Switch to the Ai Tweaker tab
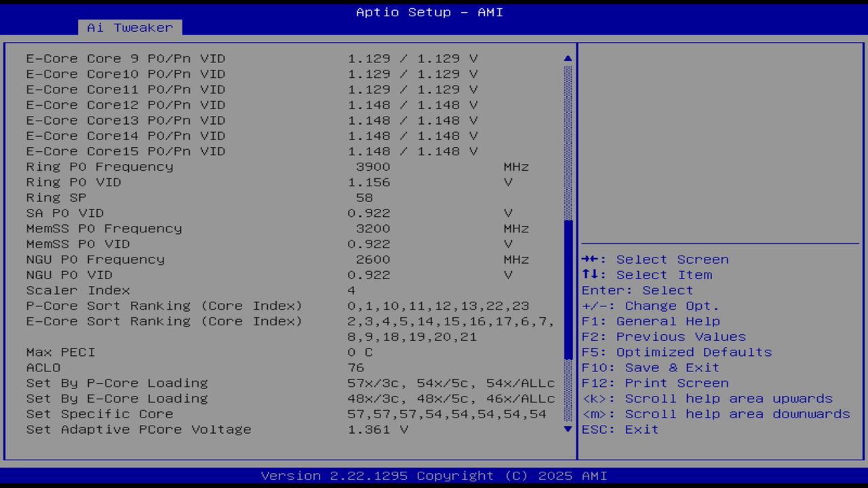 click(130, 28)
